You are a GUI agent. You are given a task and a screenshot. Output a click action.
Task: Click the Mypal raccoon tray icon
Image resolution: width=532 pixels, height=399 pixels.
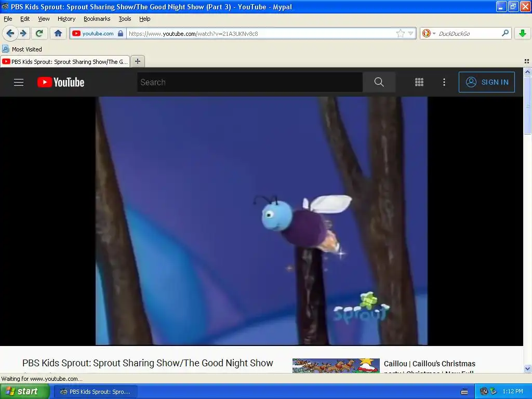tap(484, 391)
